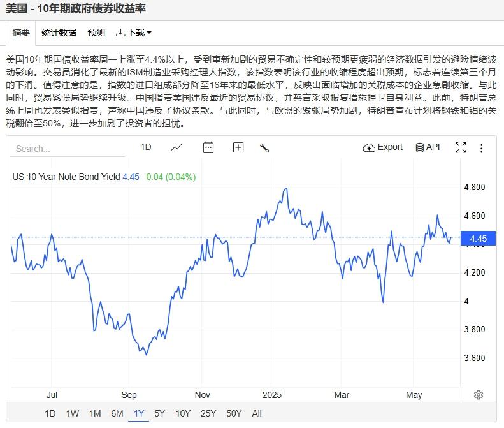Select the 5Y time range
Viewport: 504px width, 428px height.
coord(159,413)
